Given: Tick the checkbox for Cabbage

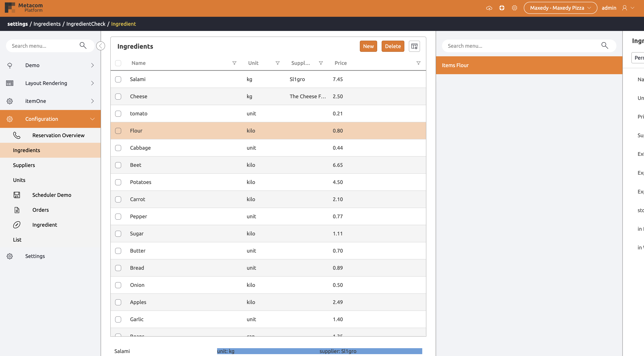Looking at the screenshot, I should pos(118,148).
